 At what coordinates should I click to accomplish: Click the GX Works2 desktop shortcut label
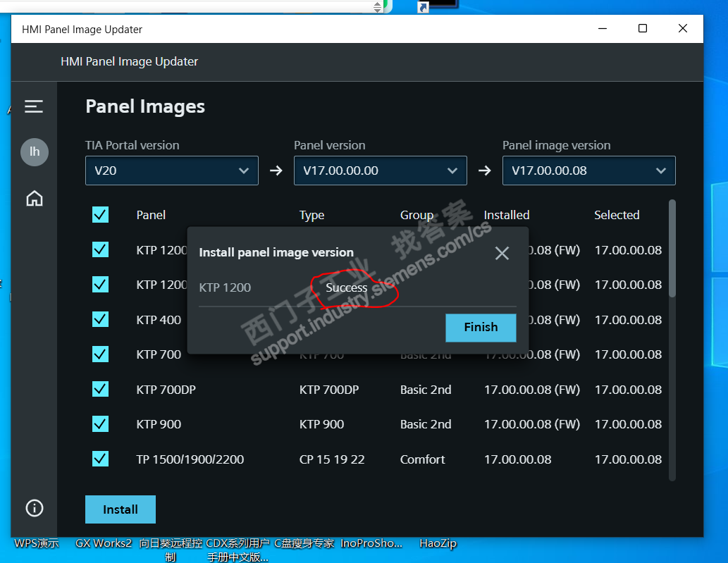104,543
